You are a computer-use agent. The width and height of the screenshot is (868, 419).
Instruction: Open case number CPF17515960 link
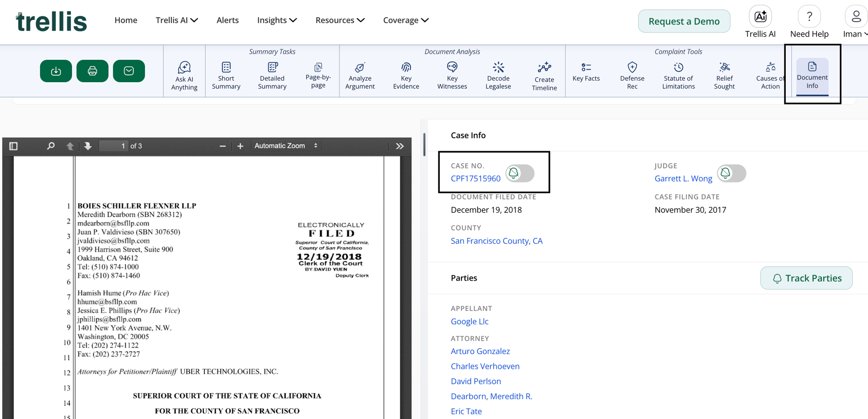coord(476,178)
